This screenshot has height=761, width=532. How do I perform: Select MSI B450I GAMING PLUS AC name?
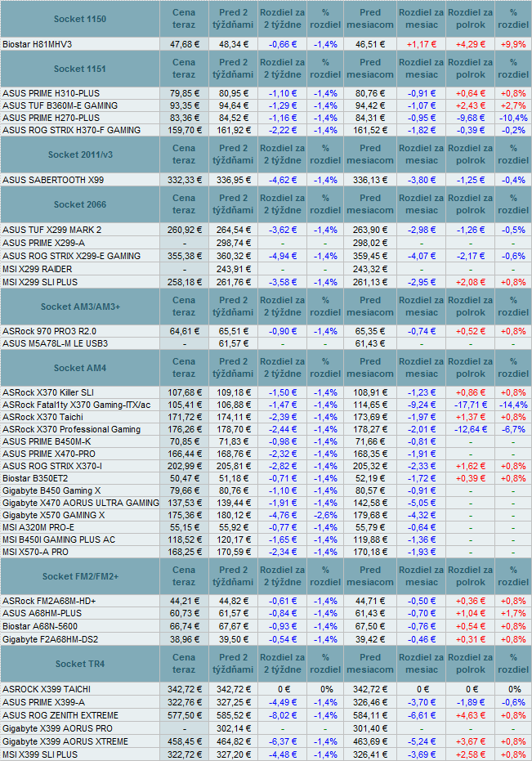pos(59,539)
